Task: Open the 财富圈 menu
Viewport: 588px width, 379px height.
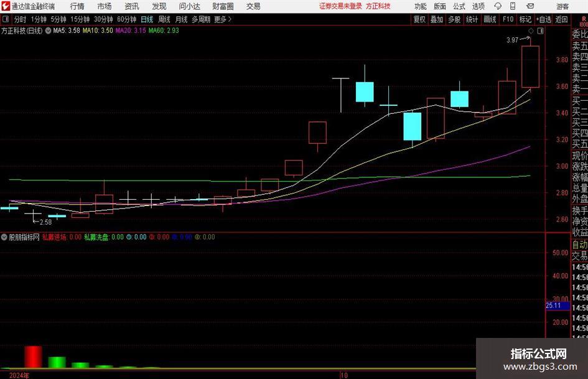Action: click(223, 6)
